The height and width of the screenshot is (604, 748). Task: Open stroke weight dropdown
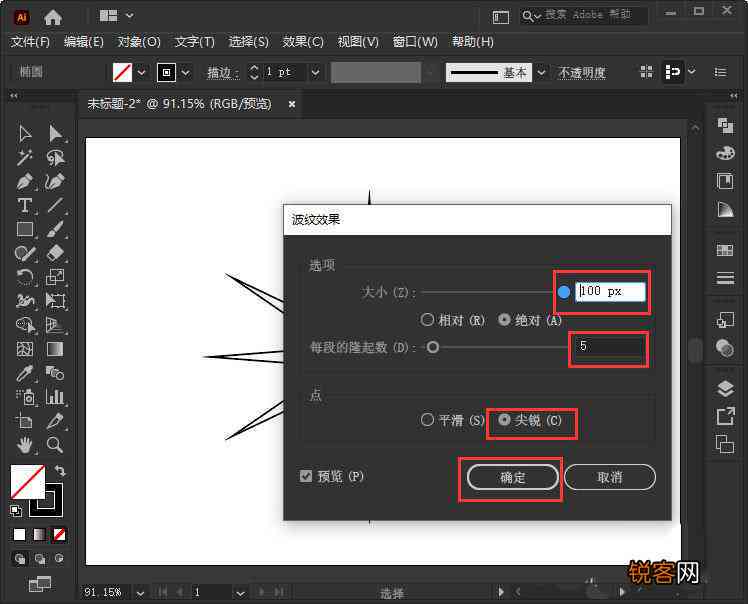(x=315, y=73)
